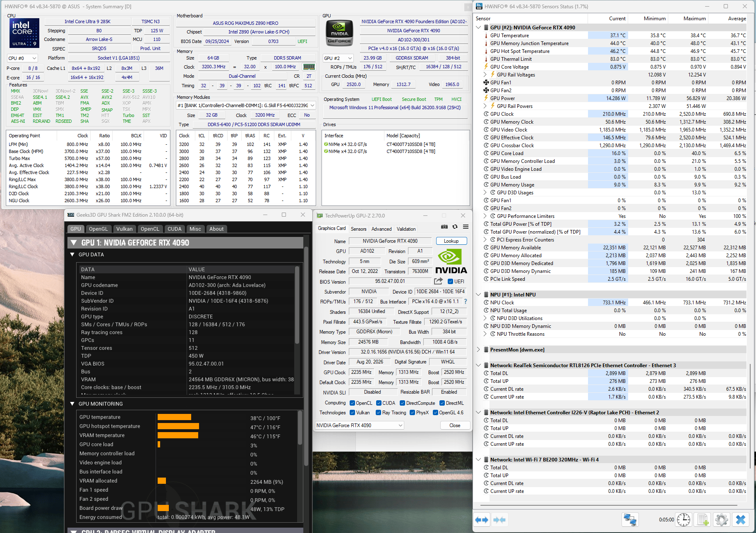
Task: Open the CPU #0 selector dropdown
Action: (22, 58)
